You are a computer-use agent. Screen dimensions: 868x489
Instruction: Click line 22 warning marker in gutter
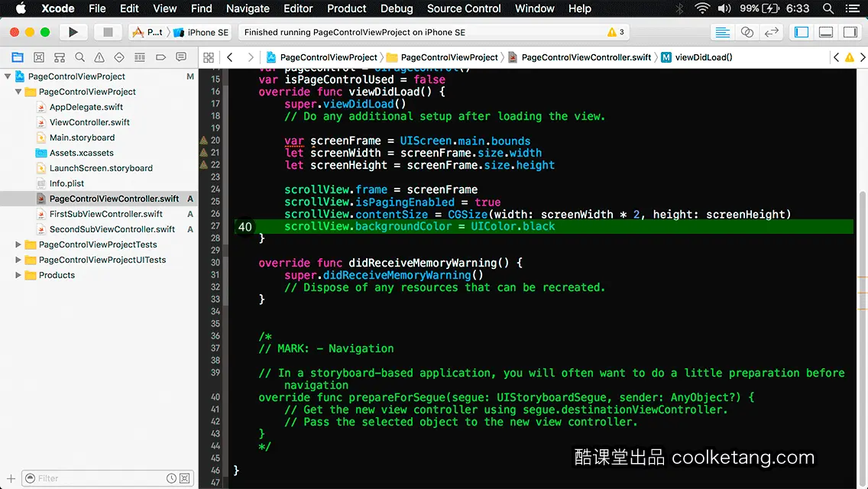coord(204,165)
